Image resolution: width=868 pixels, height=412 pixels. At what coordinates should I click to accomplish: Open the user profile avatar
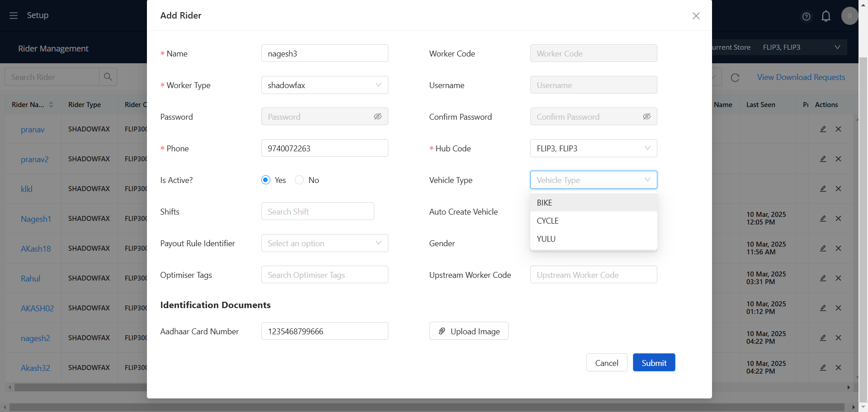coord(849,16)
